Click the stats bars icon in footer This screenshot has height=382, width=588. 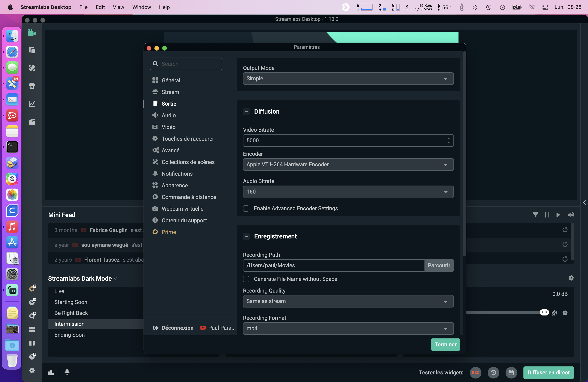(51, 373)
